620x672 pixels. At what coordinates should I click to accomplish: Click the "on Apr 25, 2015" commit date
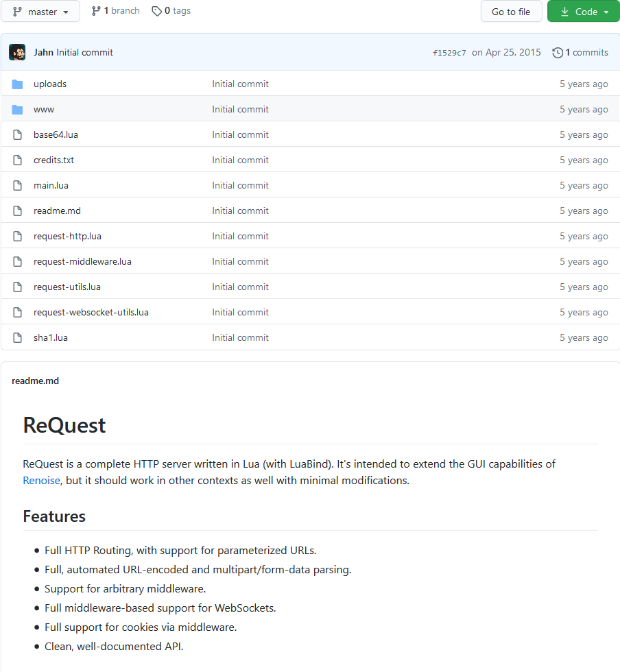pos(506,52)
